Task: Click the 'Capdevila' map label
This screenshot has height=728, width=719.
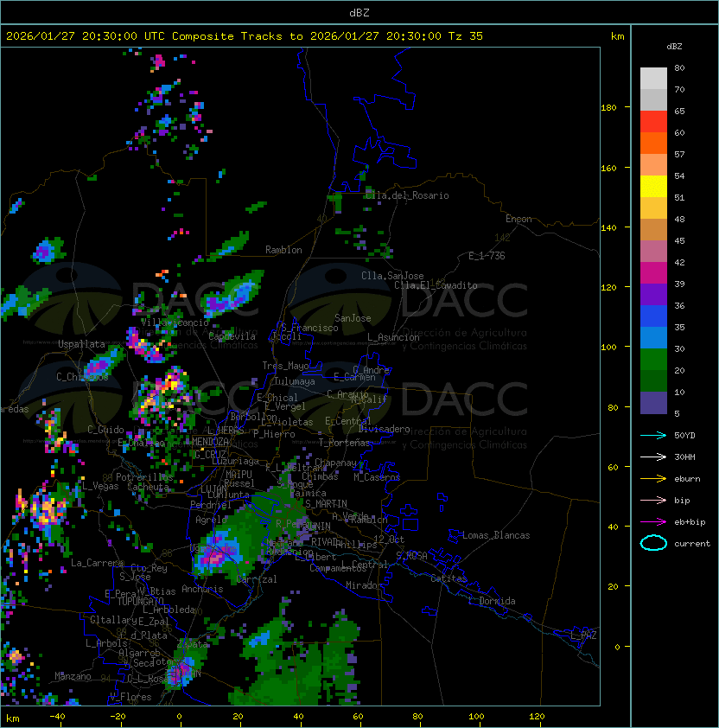Action: coord(232,336)
